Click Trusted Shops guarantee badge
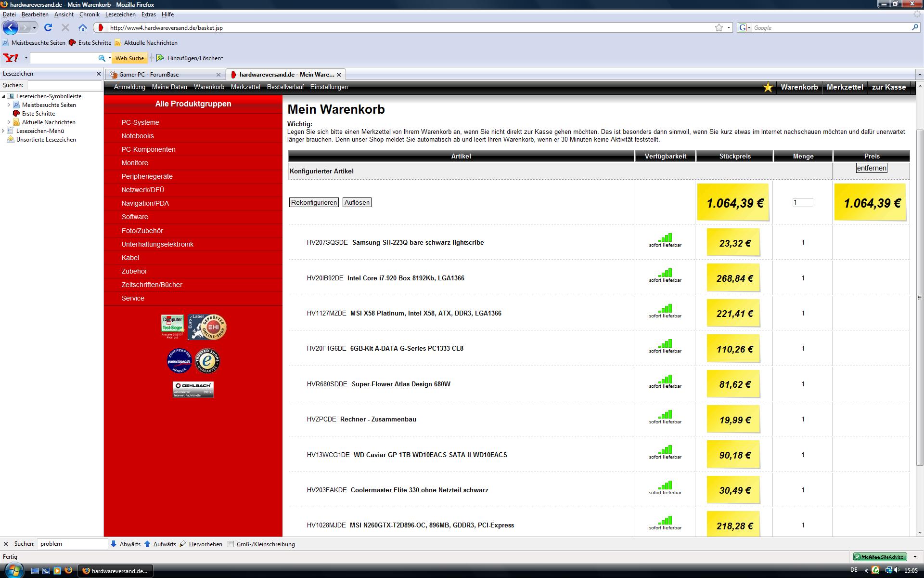 click(x=207, y=361)
